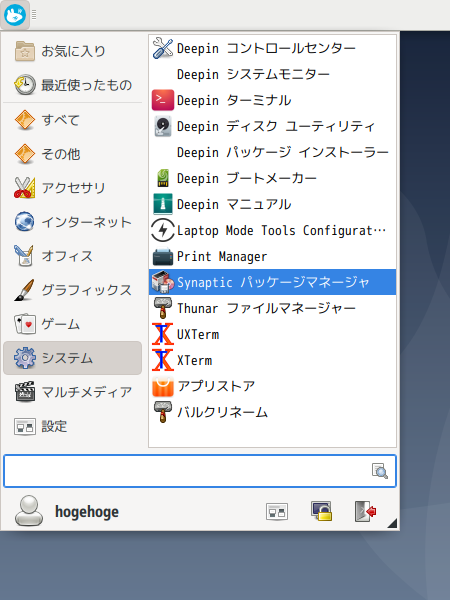Image resolution: width=450 pixels, height=600 pixels.
Task: Select the その他 category
Action: [72, 154]
